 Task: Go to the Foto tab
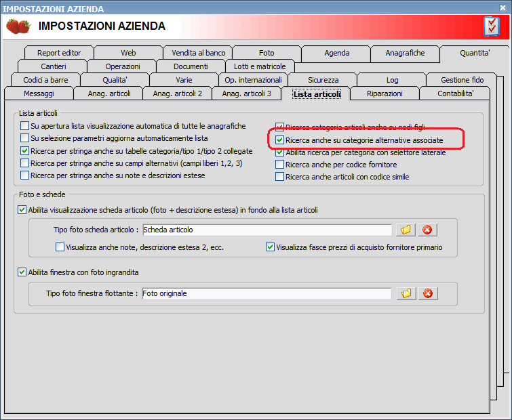[x=267, y=53]
